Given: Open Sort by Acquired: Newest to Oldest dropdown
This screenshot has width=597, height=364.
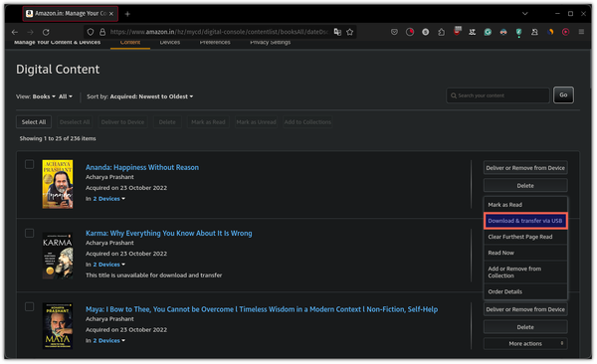Looking at the screenshot, I should [151, 96].
